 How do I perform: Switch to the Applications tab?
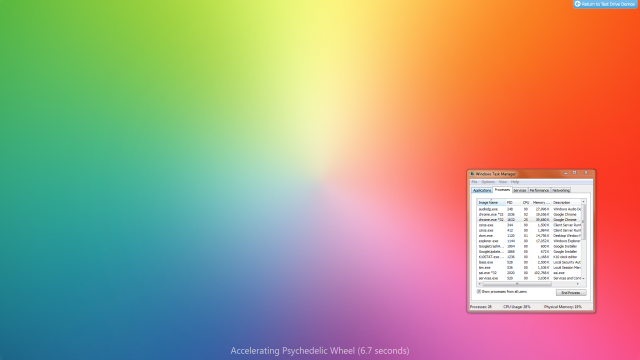tap(482, 191)
